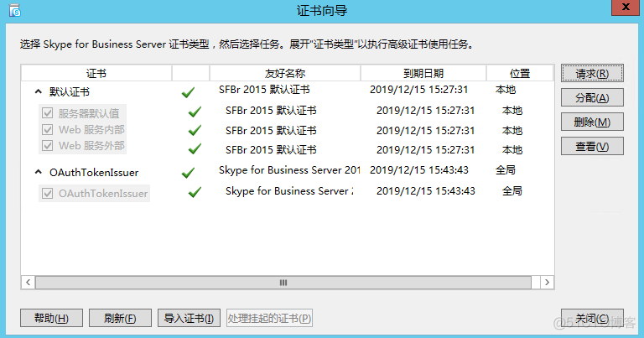Toggle the 服务器默认值 checkbox

[48, 113]
